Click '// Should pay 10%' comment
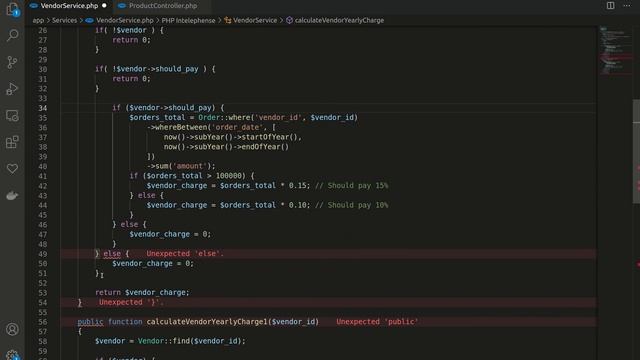 351,205
